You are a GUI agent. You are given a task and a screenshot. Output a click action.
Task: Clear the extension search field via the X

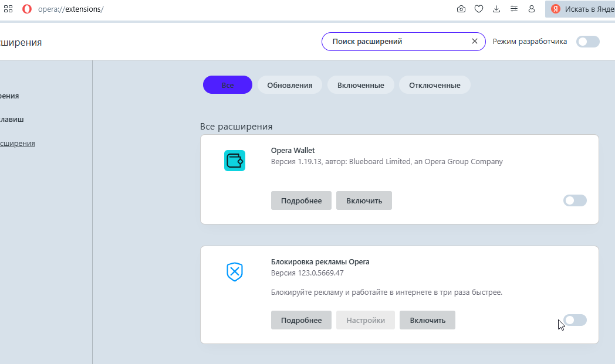pos(474,41)
